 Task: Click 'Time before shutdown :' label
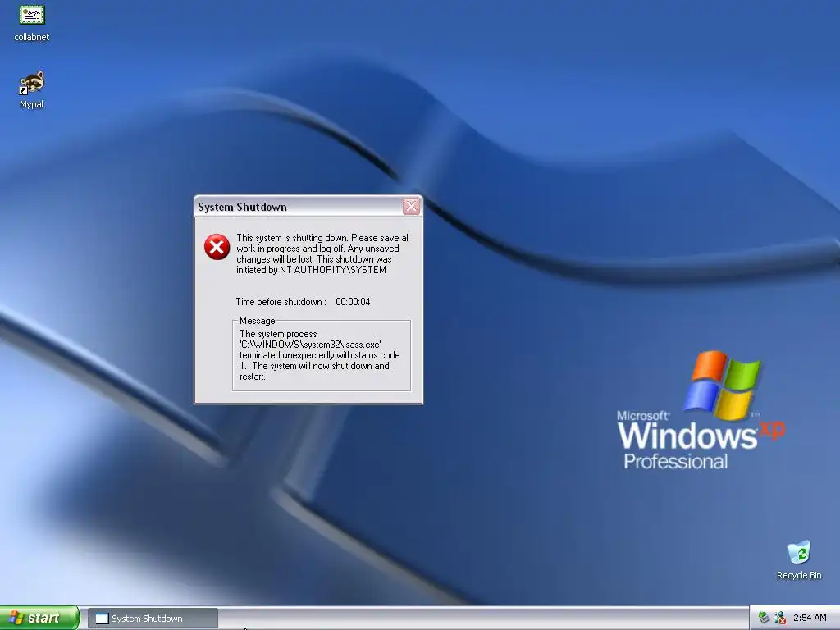[281, 302]
